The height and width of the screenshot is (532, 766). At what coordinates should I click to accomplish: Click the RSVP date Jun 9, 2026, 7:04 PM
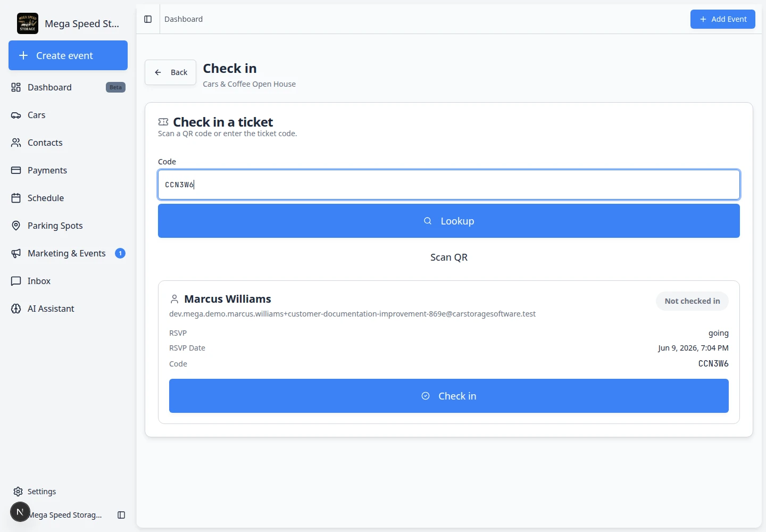(693, 348)
